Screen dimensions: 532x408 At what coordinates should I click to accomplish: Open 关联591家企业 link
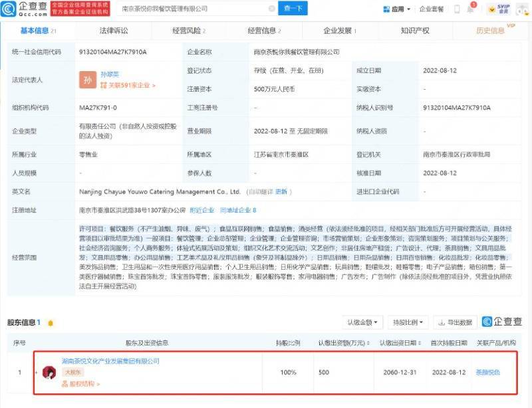(128, 85)
